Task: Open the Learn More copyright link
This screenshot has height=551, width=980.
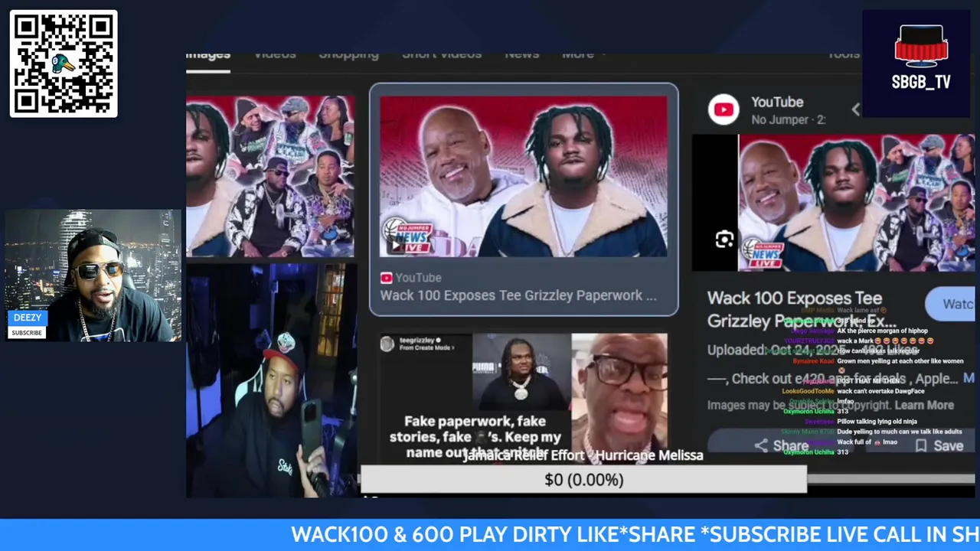Action: point(924,405)
